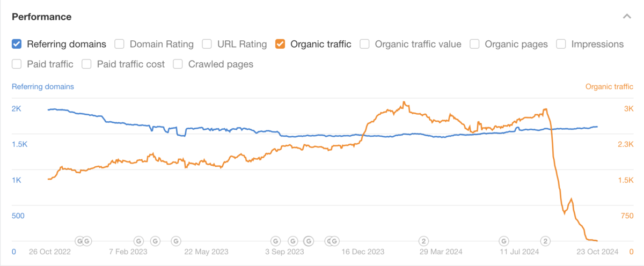Open the grouped '2' updates marker above 29 Mar 2024
The height and width of the screenshot is (266, 644).
[x=423, y=241]
